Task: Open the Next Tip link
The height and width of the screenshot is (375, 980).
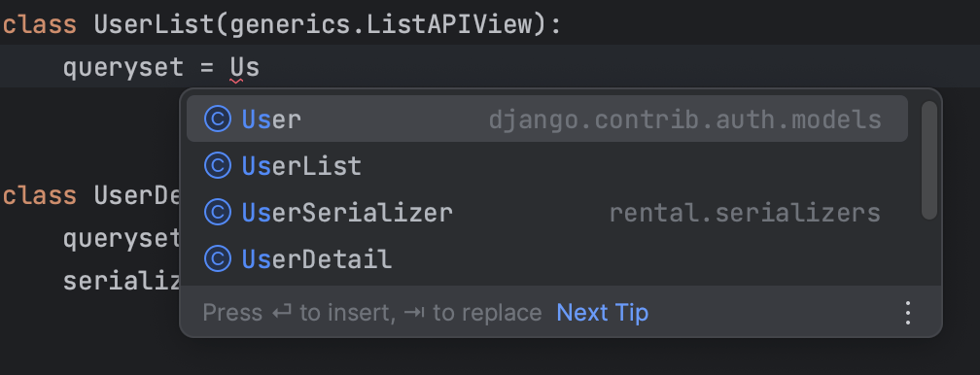Action: pyautogui.click(x=603, y=313)
